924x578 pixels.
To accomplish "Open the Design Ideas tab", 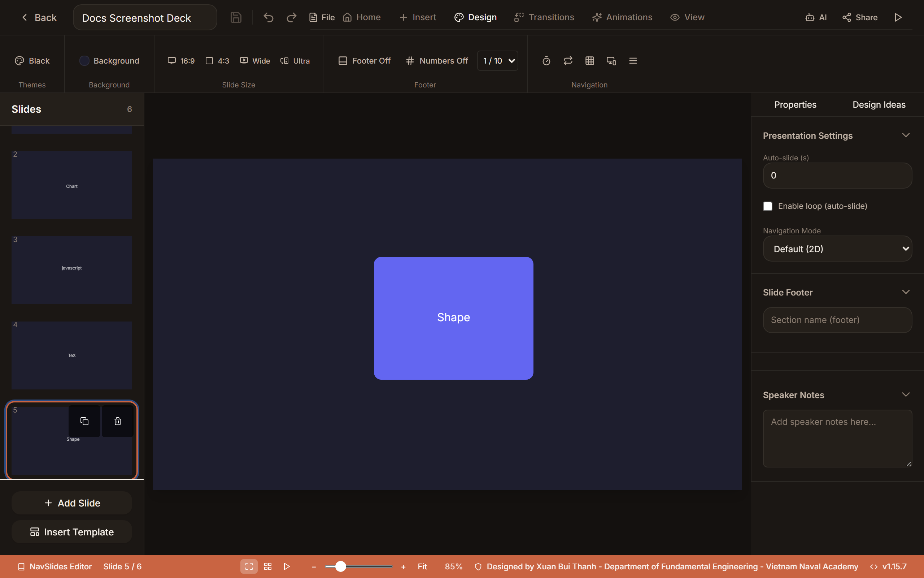I will (879, 105).
